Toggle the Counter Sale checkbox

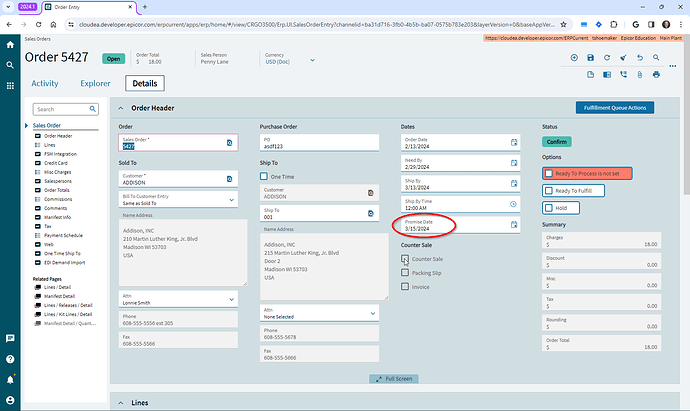(405, 259)
